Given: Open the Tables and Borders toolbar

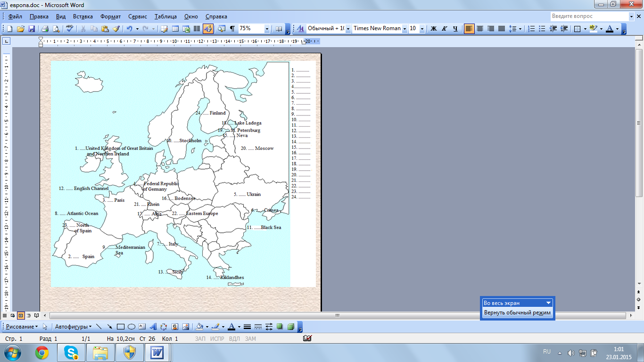Looking at the screenshot, I should pyautogui.click(x=165, y=29).
